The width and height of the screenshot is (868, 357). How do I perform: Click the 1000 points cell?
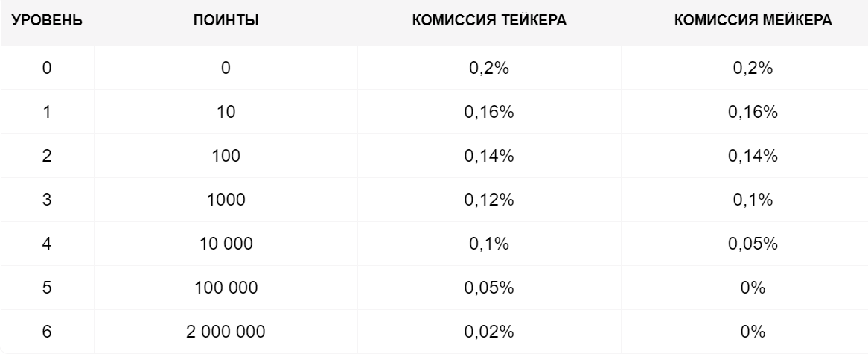(226, 200)
